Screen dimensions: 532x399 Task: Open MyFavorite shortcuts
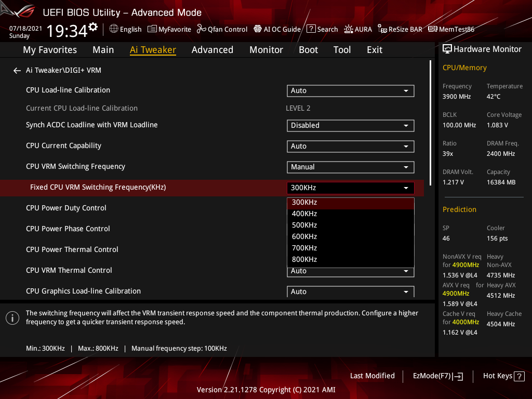pyautogui.click(x=169, y=29)
